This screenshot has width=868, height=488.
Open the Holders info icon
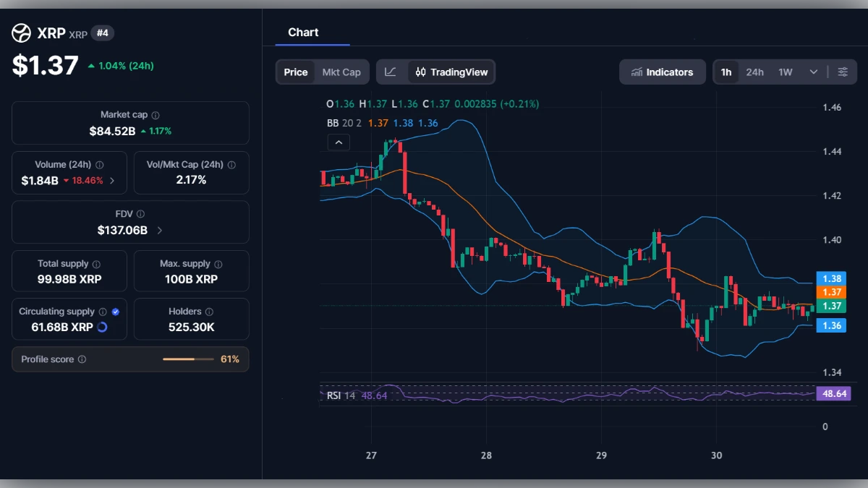coord(209,312)
